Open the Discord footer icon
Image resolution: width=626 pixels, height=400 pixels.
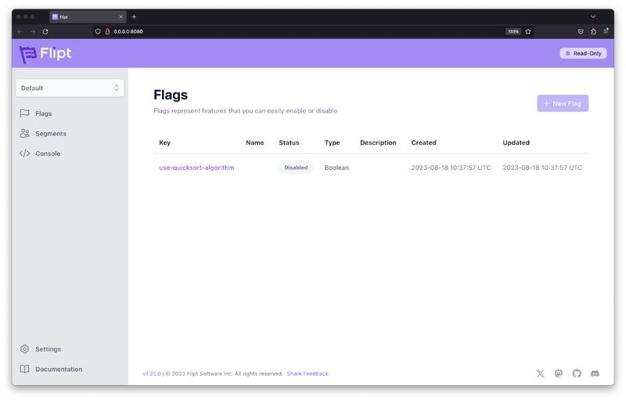595,373
